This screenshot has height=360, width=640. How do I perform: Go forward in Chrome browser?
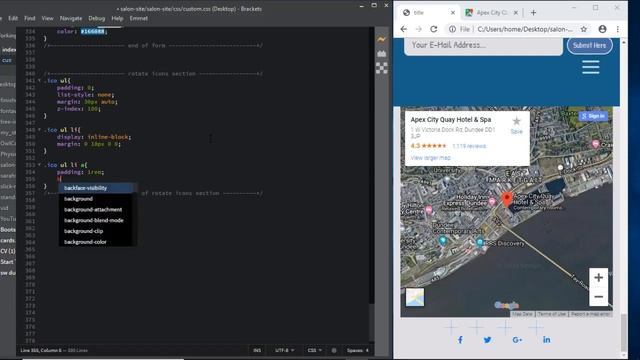[418, 29]
